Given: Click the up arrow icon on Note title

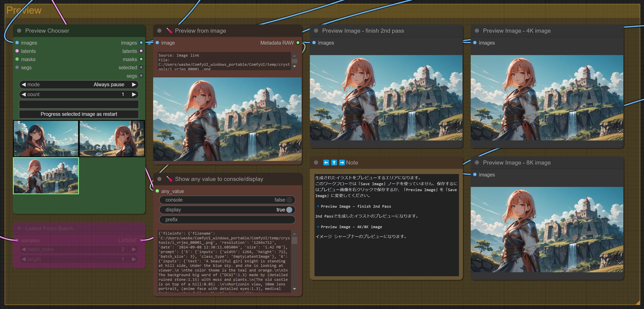Looking at the screenshot, I should coord(334,163).
